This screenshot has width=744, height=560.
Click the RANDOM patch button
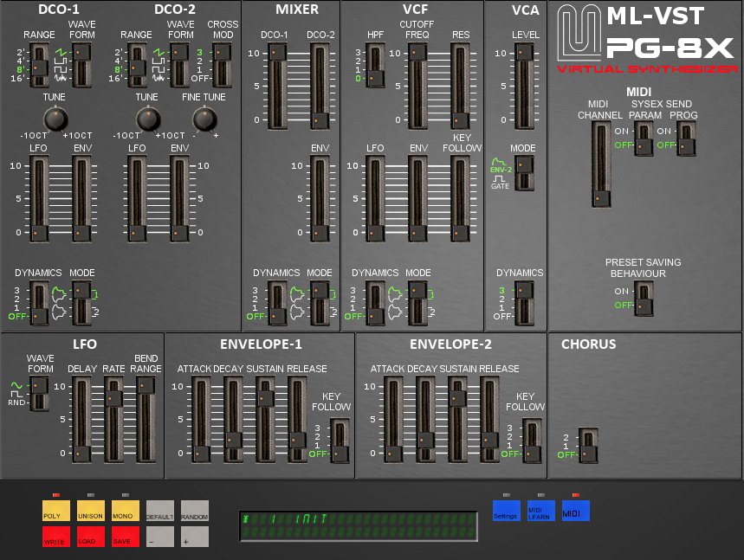click(194, 511)
